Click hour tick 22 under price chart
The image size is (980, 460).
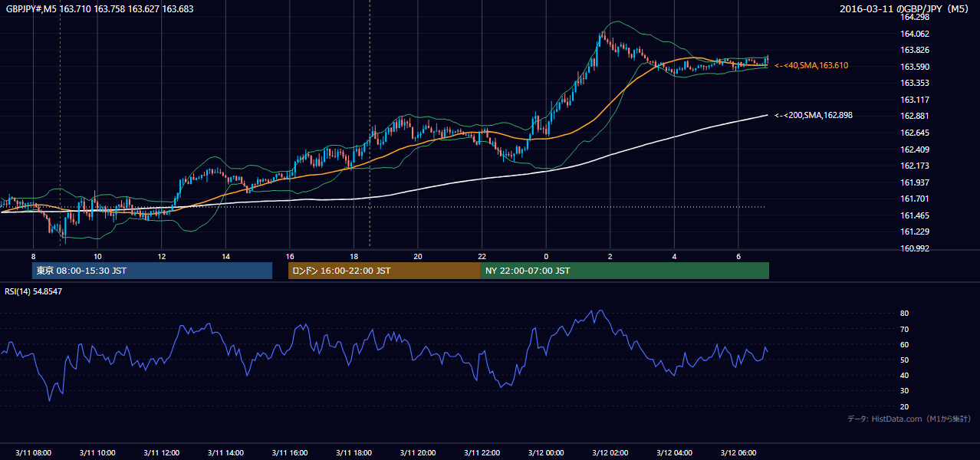point(482,256)
